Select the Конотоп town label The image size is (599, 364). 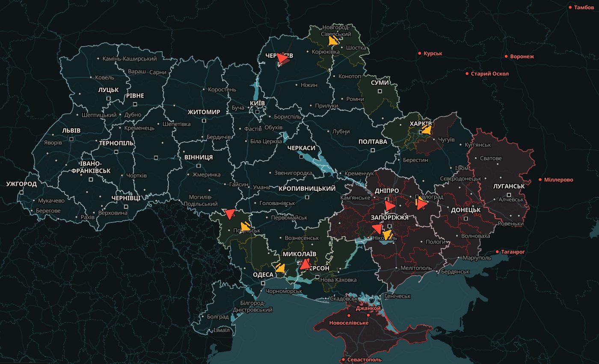coord(350,76)
